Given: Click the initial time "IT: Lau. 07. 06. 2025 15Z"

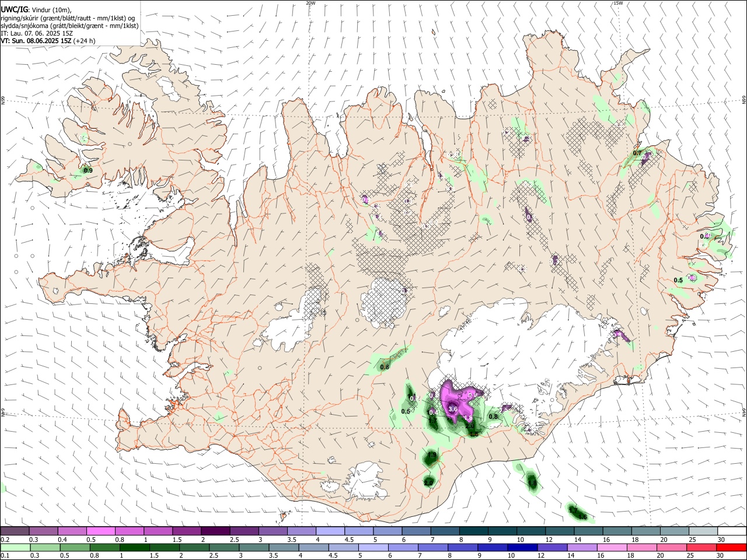Looking at the screenshot, I should 36,33.
